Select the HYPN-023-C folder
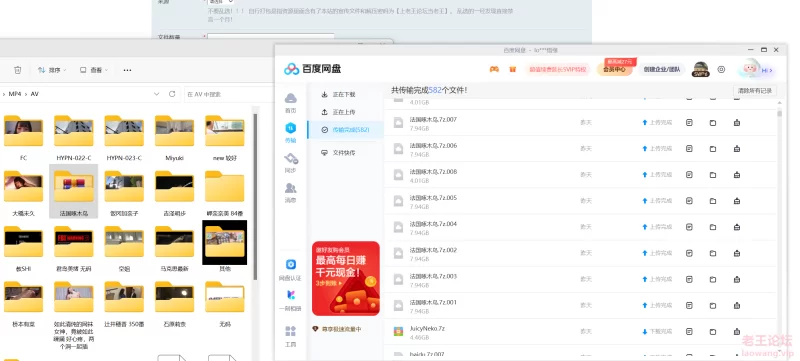The image size is (800, 361). point(124,138)
